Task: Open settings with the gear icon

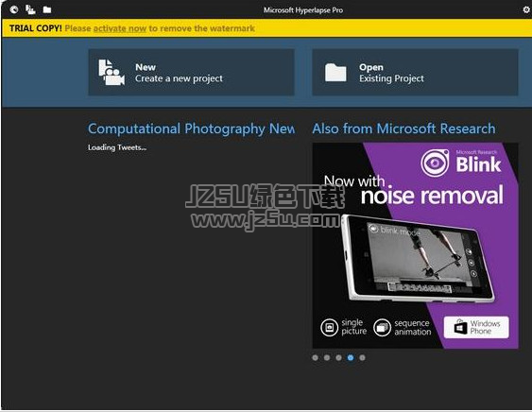Action: tap(526, 9)
